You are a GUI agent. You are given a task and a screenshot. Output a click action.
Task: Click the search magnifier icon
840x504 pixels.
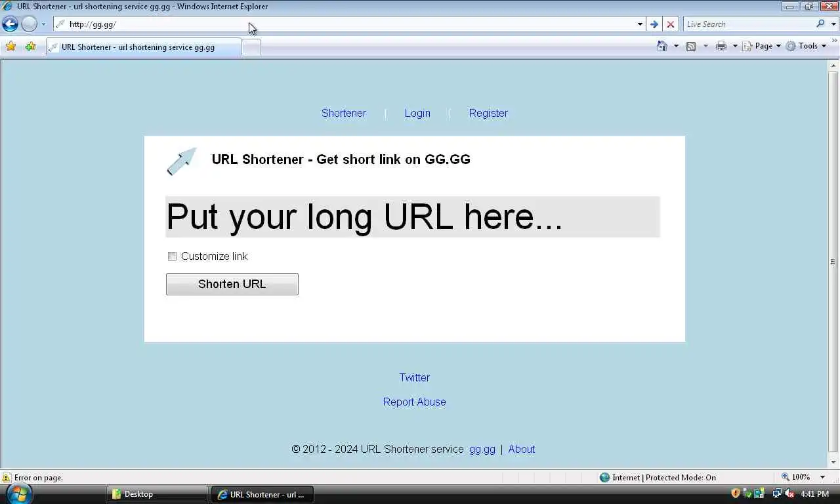(820, 24)
